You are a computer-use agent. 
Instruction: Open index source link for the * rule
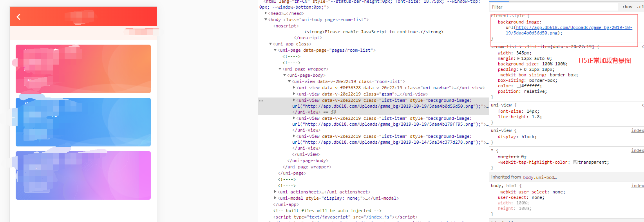click(637, 150)
